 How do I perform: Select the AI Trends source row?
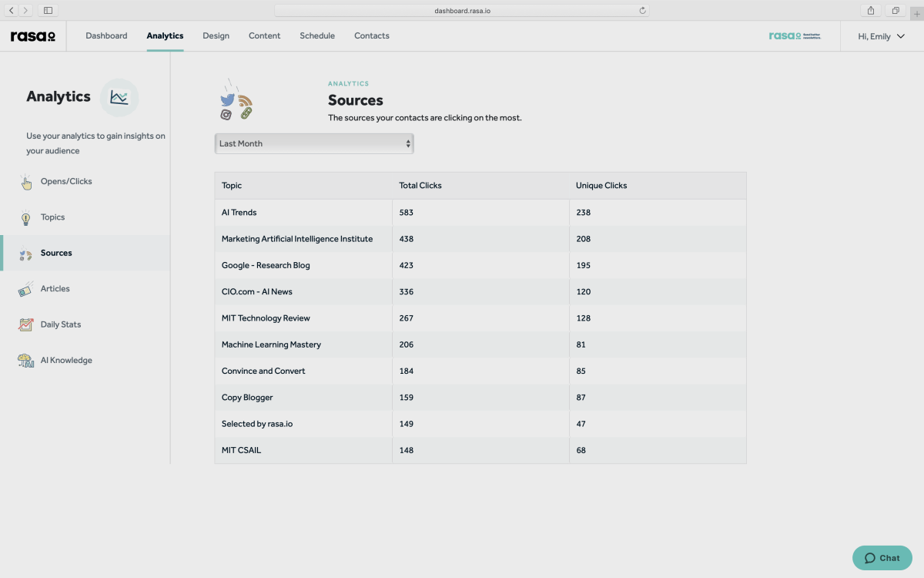(480, 213)
